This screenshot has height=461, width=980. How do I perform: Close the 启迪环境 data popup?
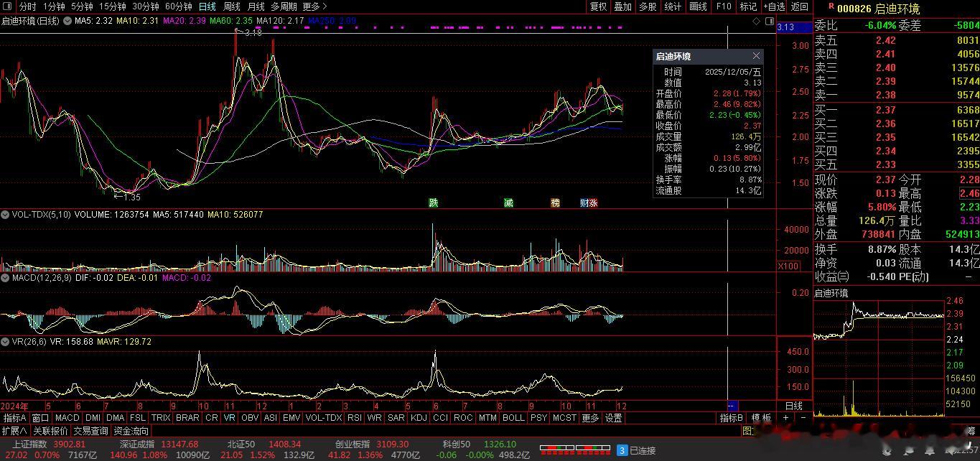click(x=756, y=56)
